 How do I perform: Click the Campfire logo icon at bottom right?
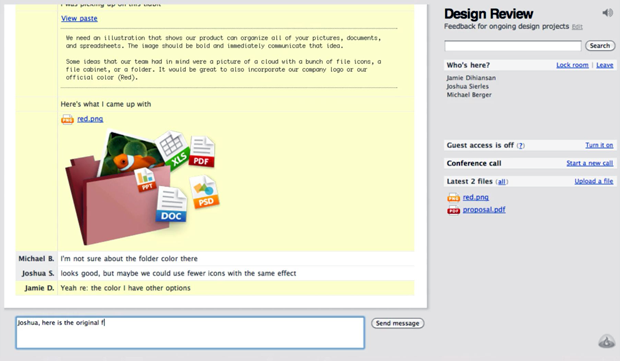click(x=607, y=341)
